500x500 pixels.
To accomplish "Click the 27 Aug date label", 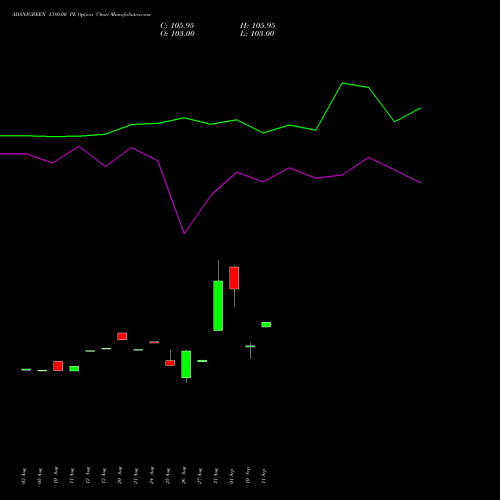I will [200, 476].
